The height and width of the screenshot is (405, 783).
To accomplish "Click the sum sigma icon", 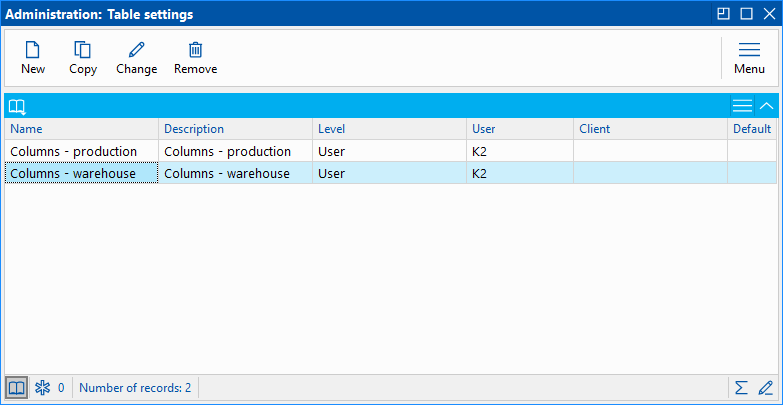I will [741, 387].
